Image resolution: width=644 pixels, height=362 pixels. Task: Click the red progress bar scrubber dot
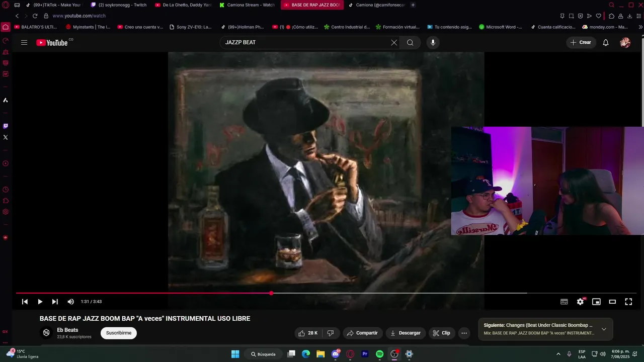click(271, 293)
